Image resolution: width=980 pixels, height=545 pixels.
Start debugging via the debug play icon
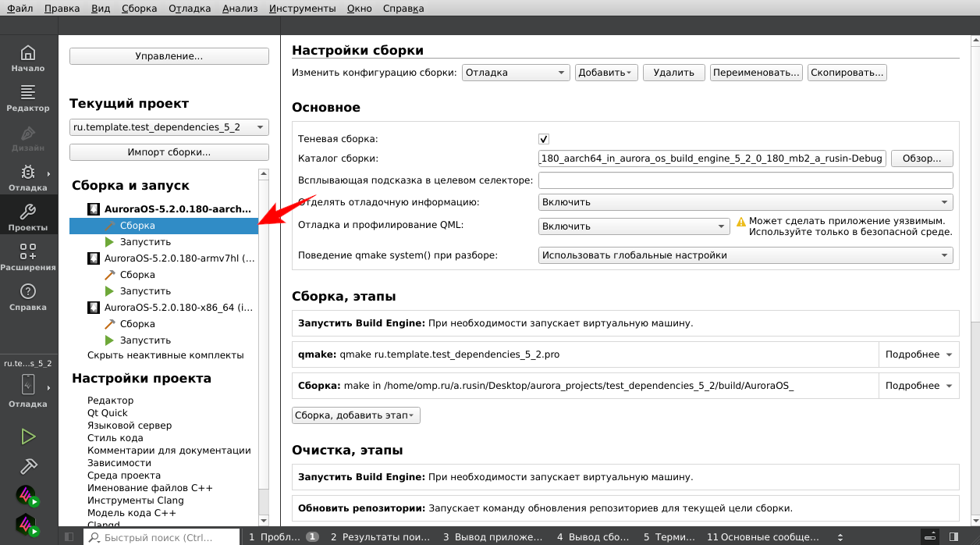[x=28, y=495]
